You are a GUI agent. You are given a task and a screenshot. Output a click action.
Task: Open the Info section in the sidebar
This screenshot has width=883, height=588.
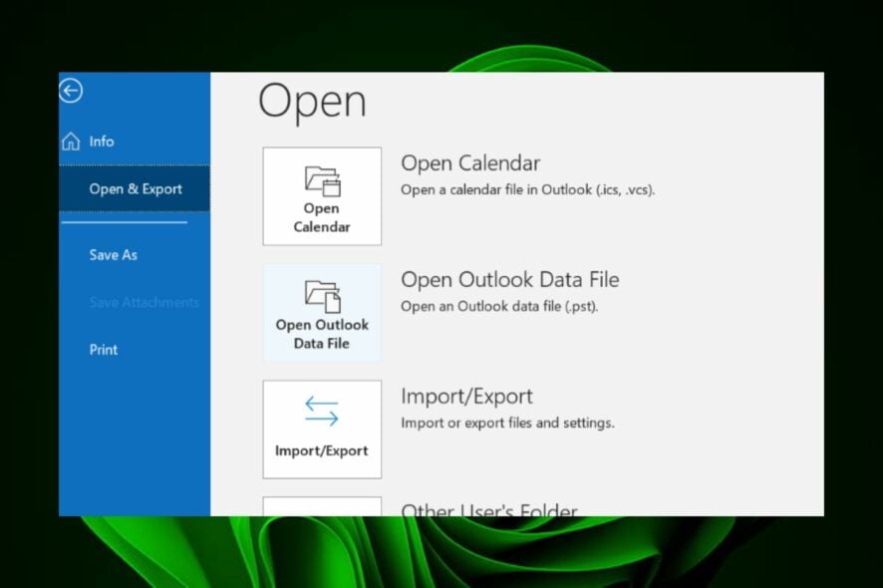click(101, 141)
